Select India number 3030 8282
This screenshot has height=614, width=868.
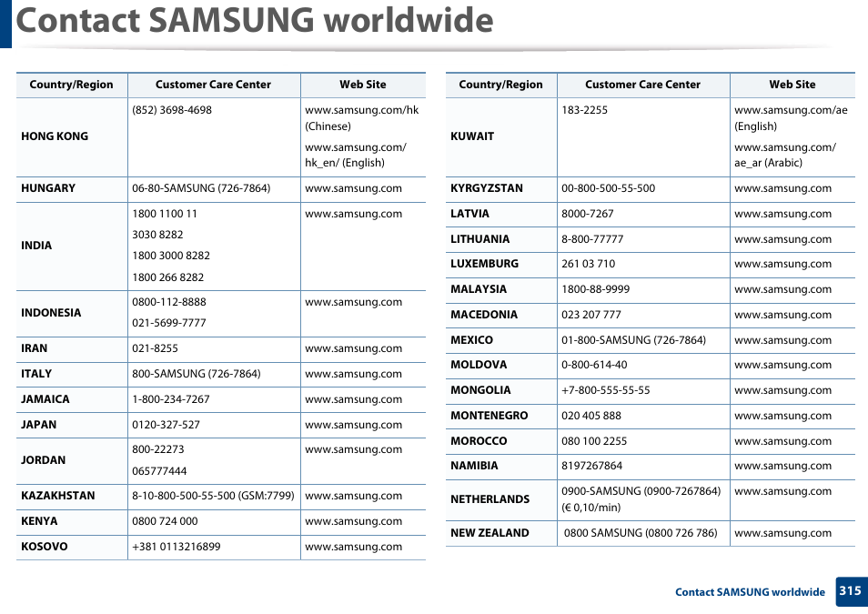point(157,235)
